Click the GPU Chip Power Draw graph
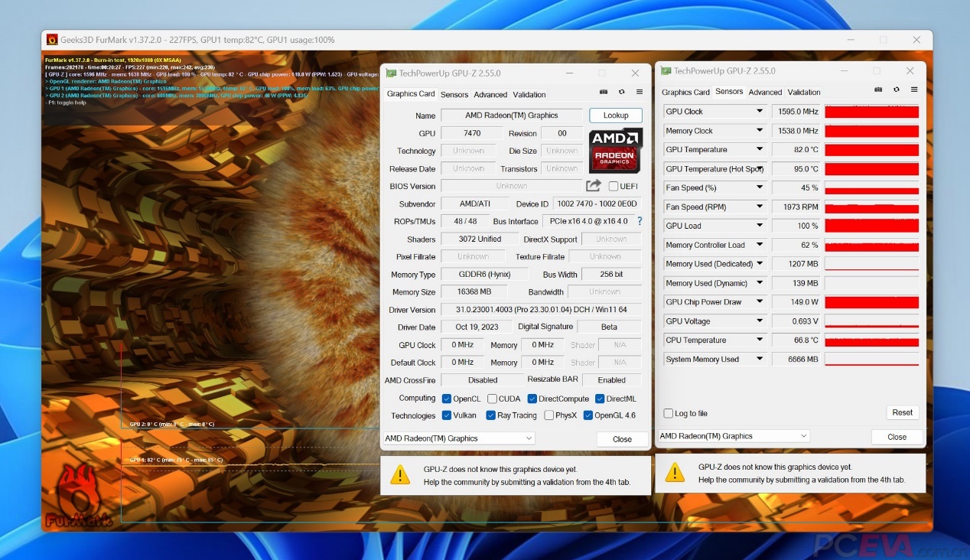Image resolution: width=970 pixels, height=560 pixels. point(872,302)
